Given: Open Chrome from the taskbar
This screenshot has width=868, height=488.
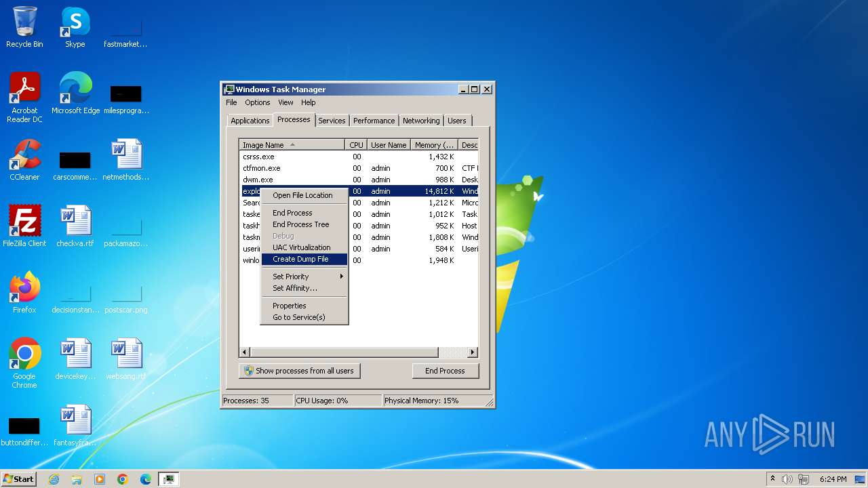Looking at the screenshot, I should tap(123, 479).
